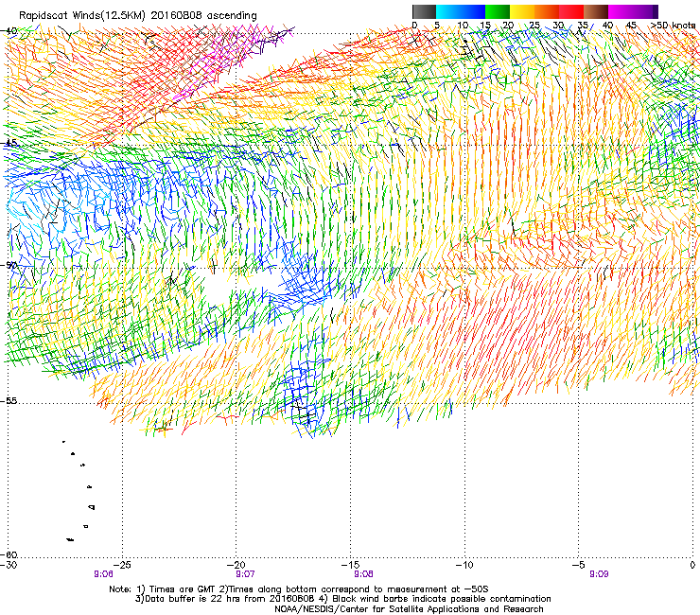Click the yellow 20-25 knots color band
This screenshot has width=700, height=615.
coord(522,11)
